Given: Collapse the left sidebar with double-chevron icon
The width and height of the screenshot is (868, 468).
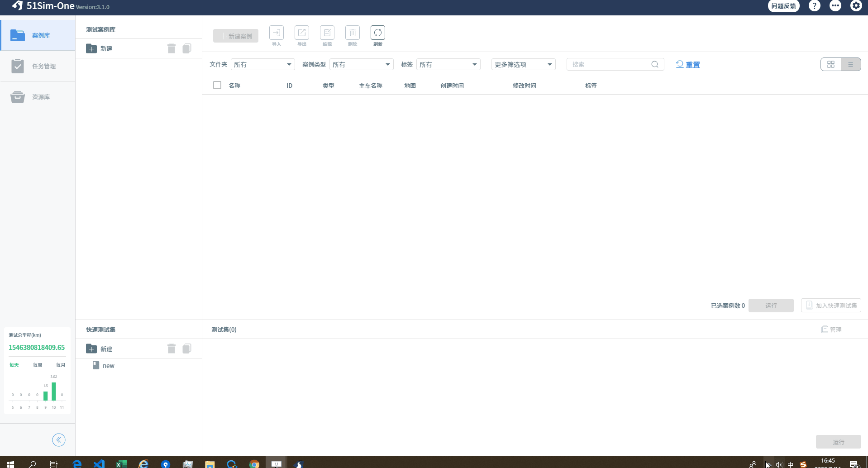Looking at the screenshot, I should pos(59,440).
